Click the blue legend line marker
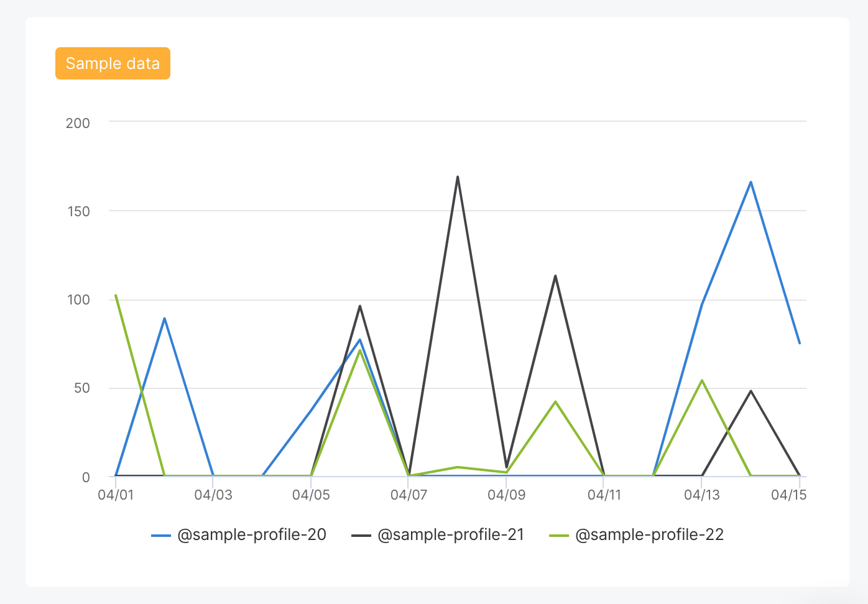The image size is (868, 604). coord(161,534)
